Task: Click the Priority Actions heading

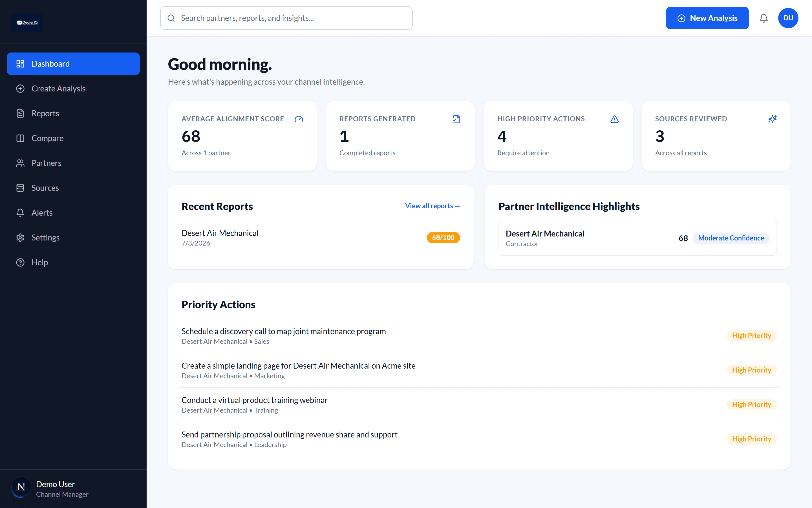Action: [219, 305]
